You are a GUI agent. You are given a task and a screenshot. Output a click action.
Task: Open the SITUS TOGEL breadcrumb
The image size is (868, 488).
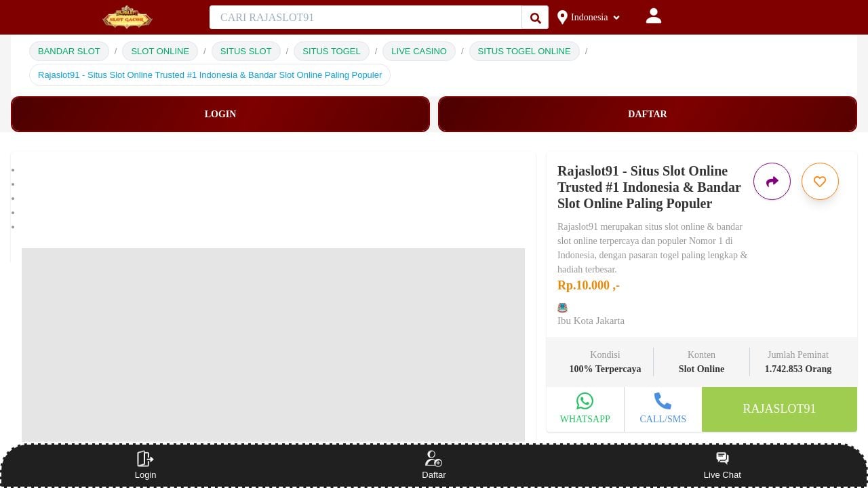[x=332, y=51]
